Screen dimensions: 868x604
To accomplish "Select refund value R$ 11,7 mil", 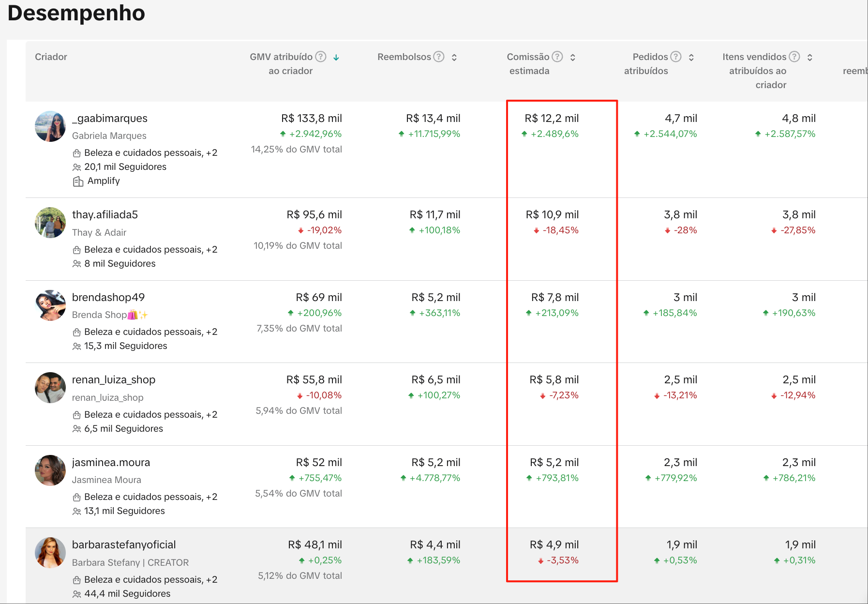I will pyautogui.click(x=435, y=215).
